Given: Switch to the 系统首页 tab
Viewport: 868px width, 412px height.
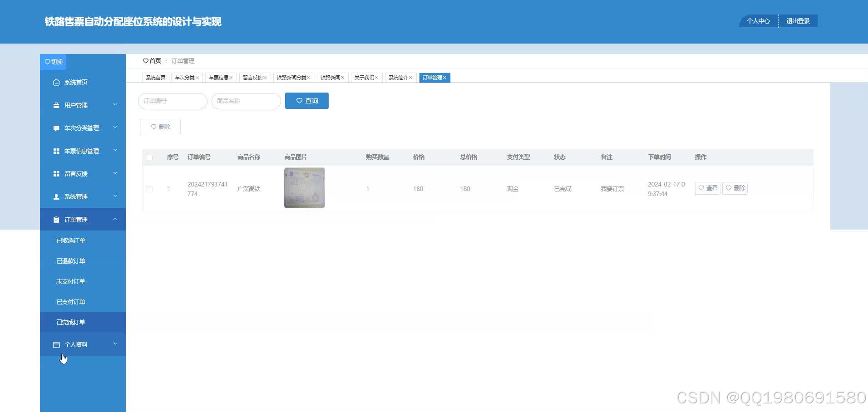Looking at the screenshot, I should click(x=156, y=78).
